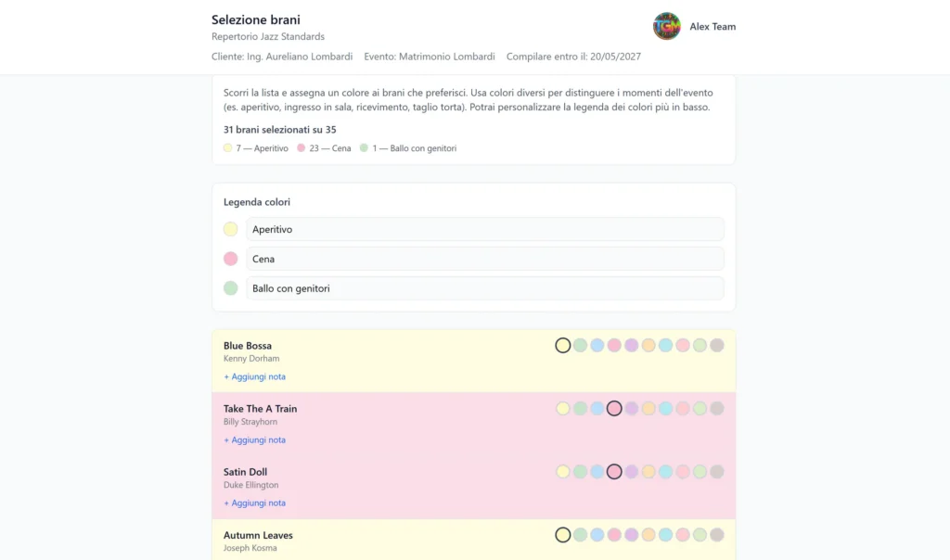Edit the Cena legend label field

[485, 259]
